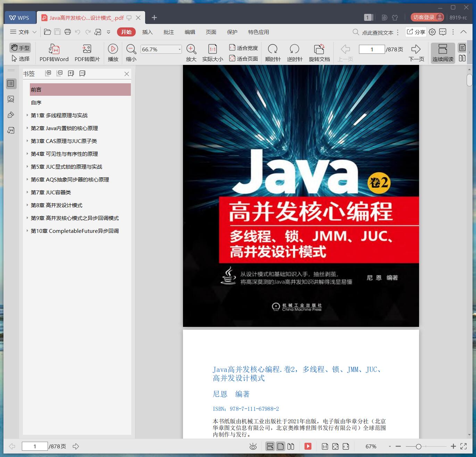476x457 pixels.
Task: Enter fullscreen mode
Action: pyautogui.click(x=464, y=446)
